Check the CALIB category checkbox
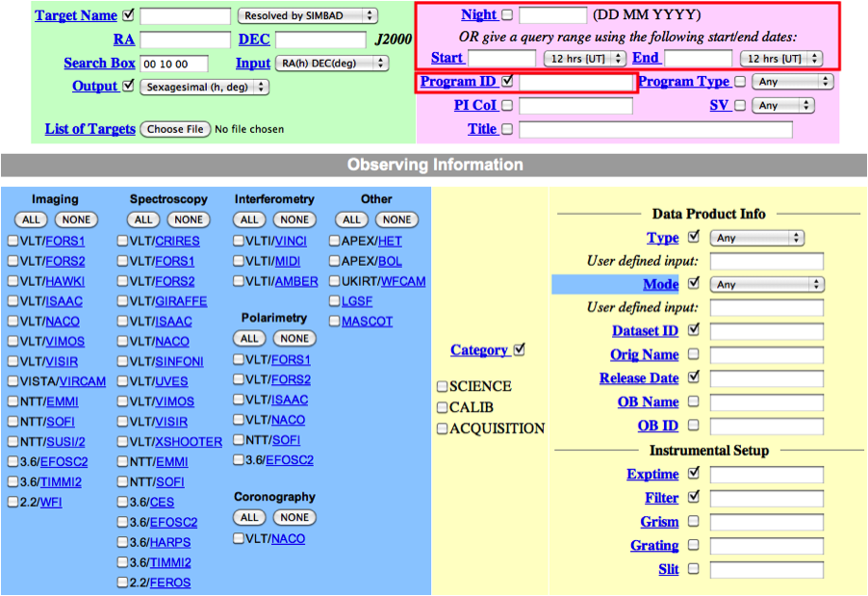Viewport: 868px width, 596px height. 442,407
